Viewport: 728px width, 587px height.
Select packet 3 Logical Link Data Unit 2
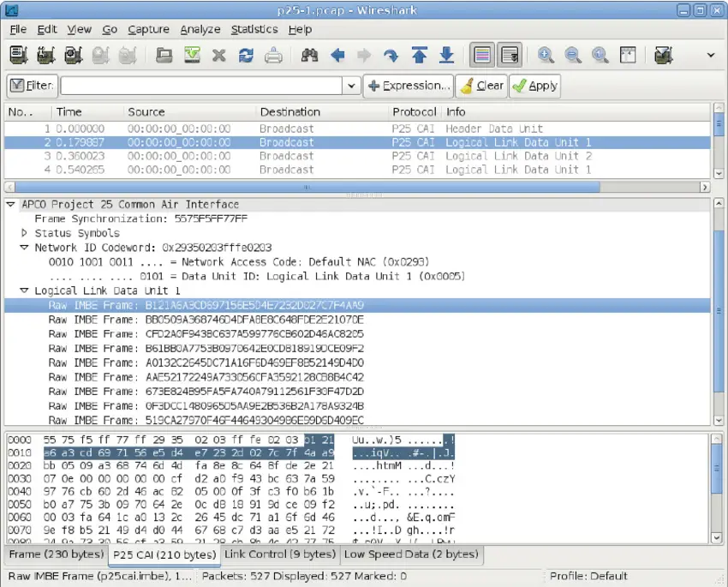357,156
